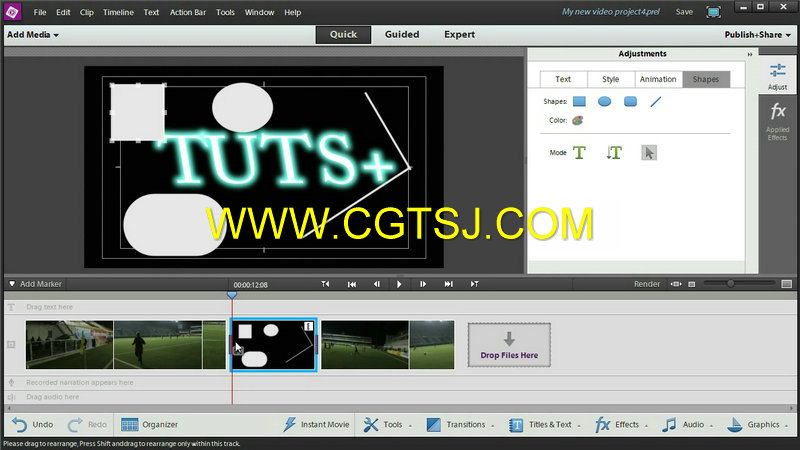Switch to Quick view
This screenshot has width=800, height=450.
tap(343, 35)
